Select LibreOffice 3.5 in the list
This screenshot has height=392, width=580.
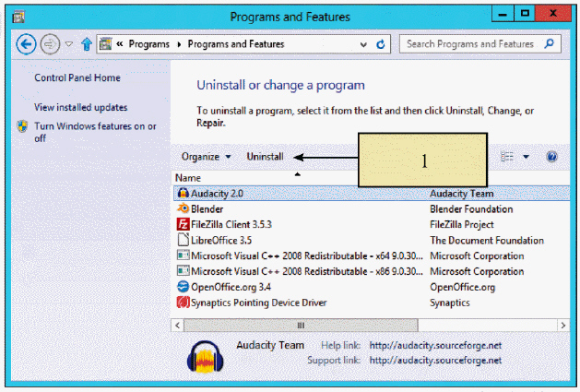pyautogui.click(x=221, y=241)
